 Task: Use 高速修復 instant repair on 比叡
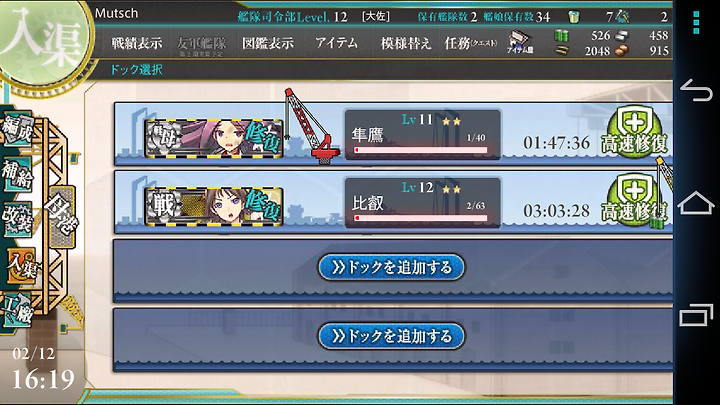[634, 201]
